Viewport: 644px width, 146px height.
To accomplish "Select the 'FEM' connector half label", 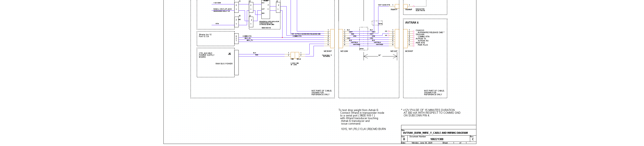I will 292,59.
